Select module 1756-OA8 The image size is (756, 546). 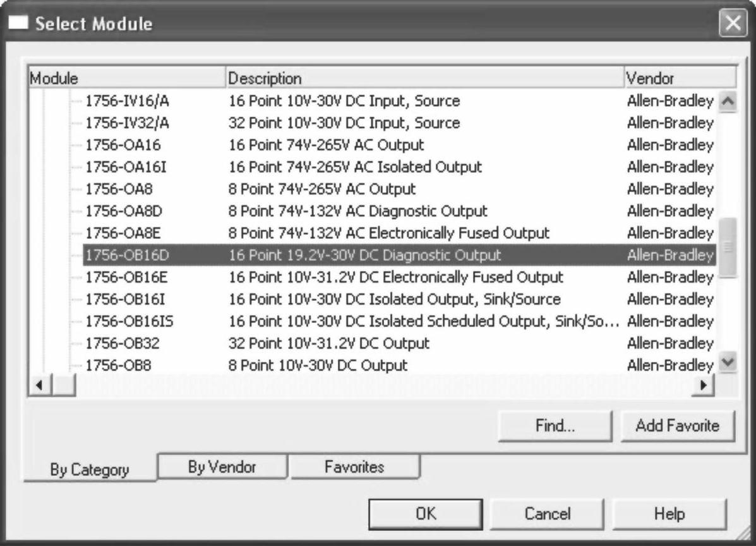[119, 189]
